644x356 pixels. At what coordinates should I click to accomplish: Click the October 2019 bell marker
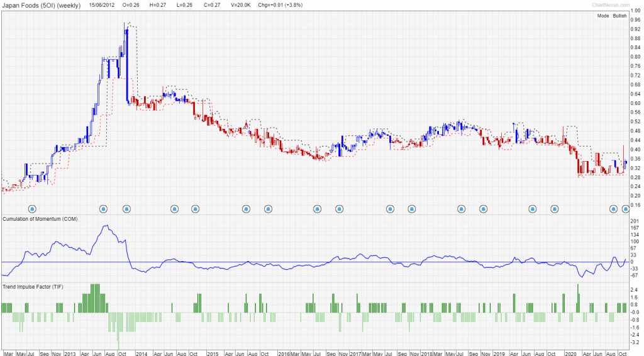[x=555, y=209]
